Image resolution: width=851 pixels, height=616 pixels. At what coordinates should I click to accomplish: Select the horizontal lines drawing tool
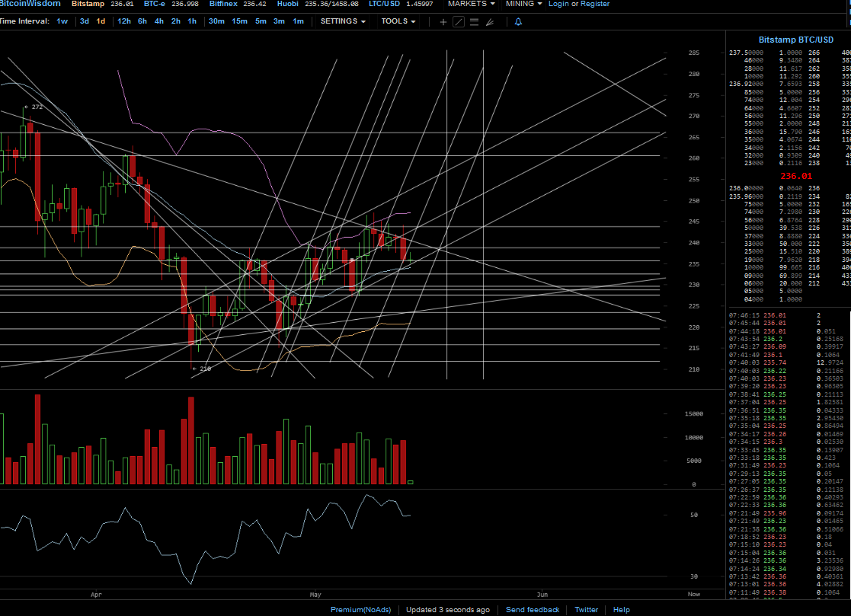(x=475, y=21)
